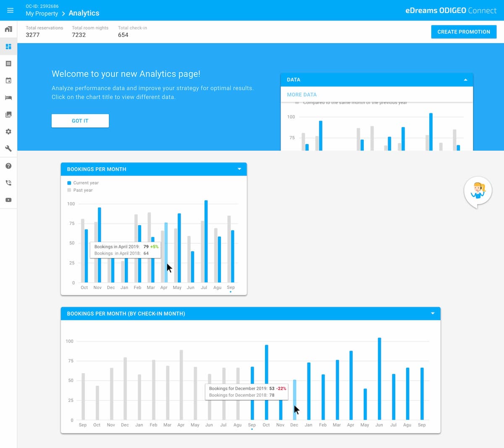Screen dimensions: 504x448
Task: Select the July current-year bar in top chart
Action: tap(206, 241)
